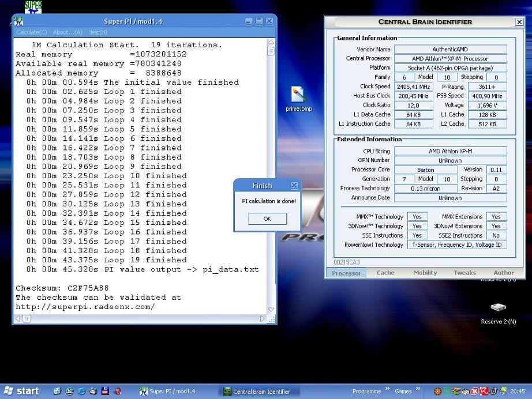Image resolution: width=532 pixels, height=399 pixels.
Task: Click the first quick launch icon beside start
Action: pos(57,391)
